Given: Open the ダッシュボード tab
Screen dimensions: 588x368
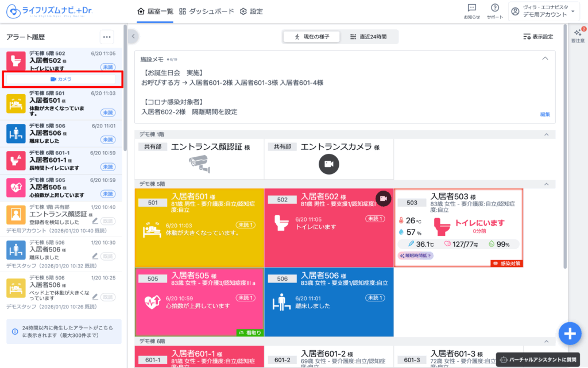Looking at the screenshot, I should click(x=207, y=11).
